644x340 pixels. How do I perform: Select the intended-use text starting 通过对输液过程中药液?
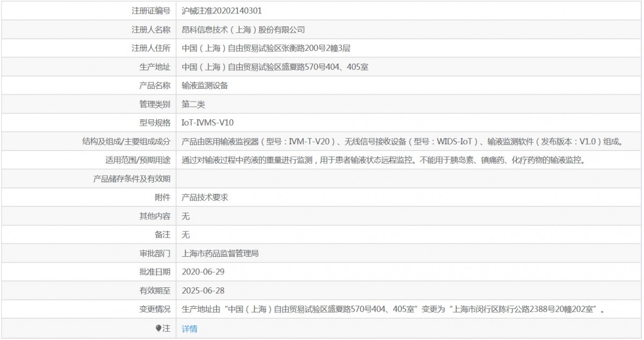[383, 160]
